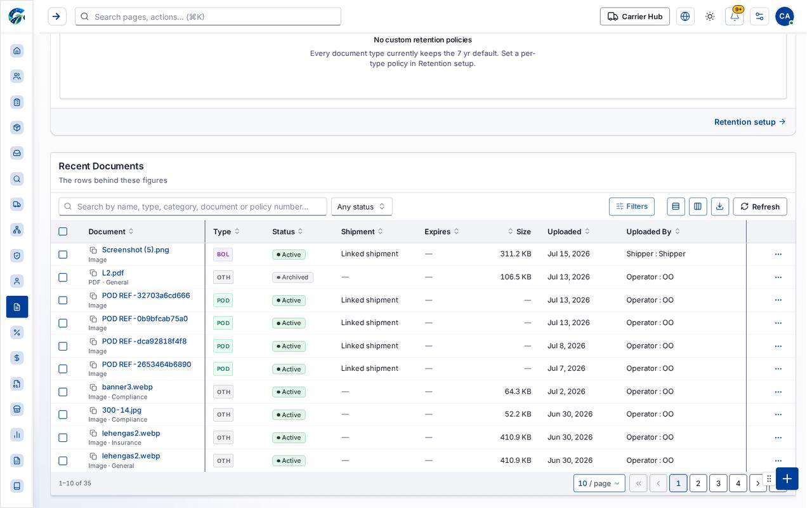
Task: Go to page 2 of documents
Action: pos(698,483)
